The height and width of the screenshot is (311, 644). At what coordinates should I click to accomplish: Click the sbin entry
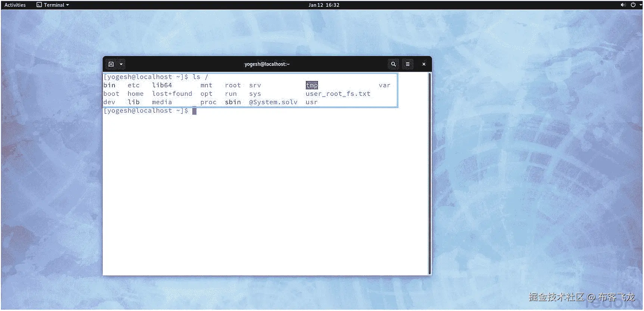tap(233, 102)
